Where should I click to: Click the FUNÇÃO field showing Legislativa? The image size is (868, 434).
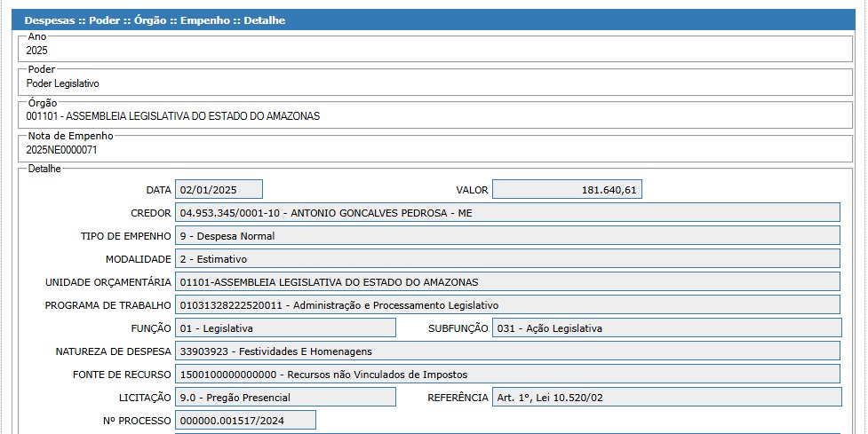[x=285, y=328]
